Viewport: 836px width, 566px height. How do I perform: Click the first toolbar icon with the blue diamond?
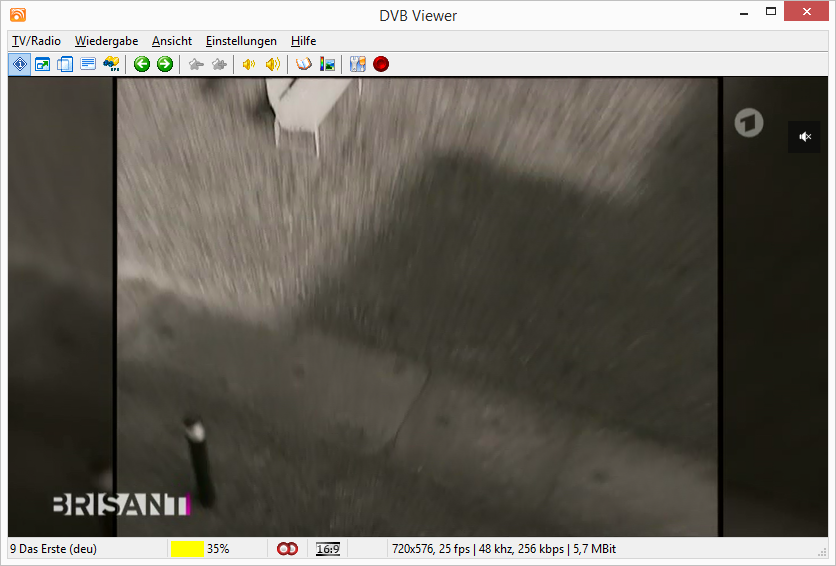coord(19,64)
